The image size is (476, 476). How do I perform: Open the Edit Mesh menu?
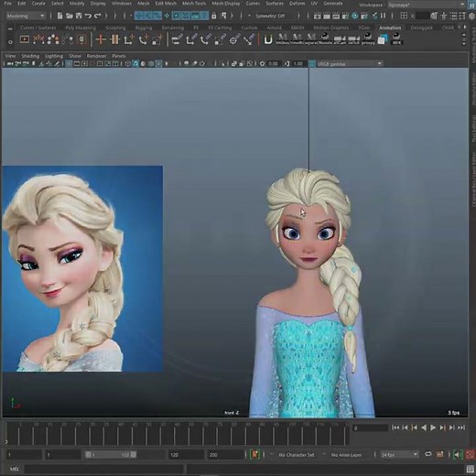click(166, 4)
